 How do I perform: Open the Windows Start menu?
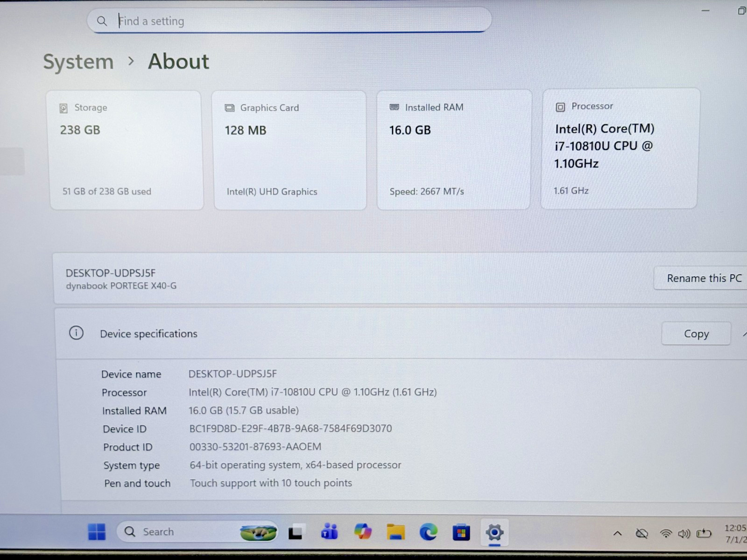97,532
